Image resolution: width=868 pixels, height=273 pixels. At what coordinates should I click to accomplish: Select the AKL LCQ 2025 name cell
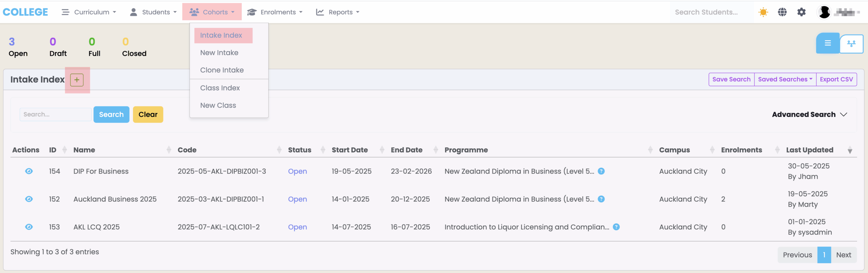[x=97, y=227]
